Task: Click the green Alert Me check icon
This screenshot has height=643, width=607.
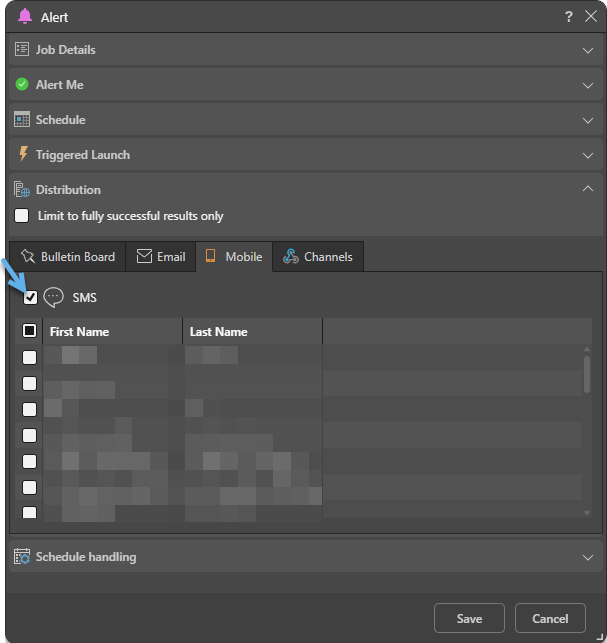Action: [22, 85]
